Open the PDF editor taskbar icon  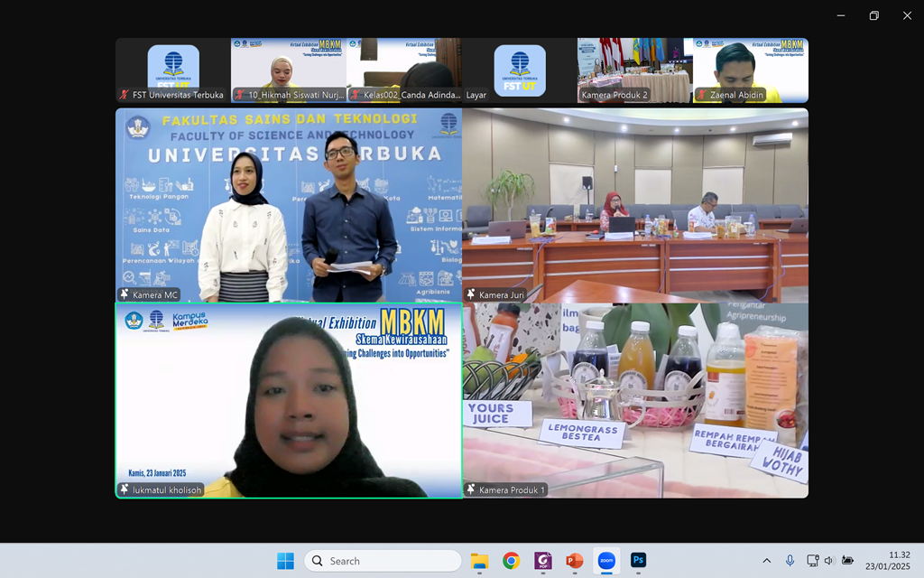click(x=543, y=561)
